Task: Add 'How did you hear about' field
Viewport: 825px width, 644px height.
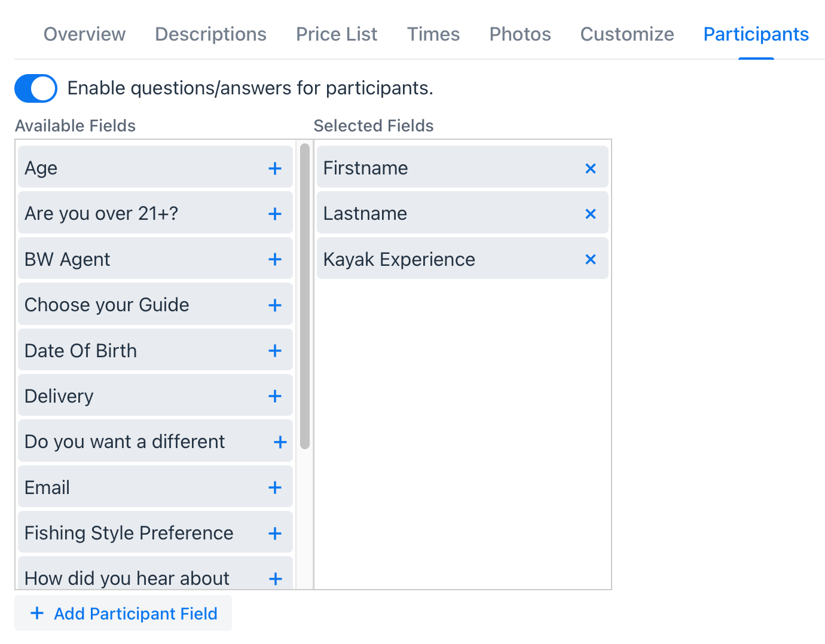Action: tap(276, 579)
